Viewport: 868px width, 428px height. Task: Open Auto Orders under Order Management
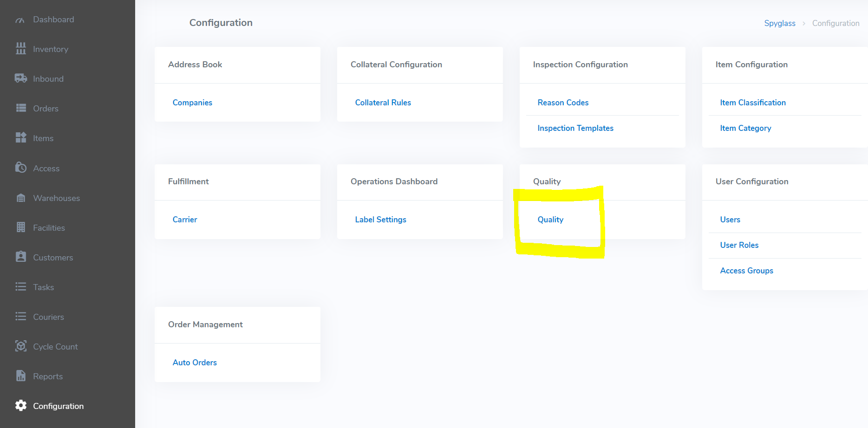coord(195,363)
